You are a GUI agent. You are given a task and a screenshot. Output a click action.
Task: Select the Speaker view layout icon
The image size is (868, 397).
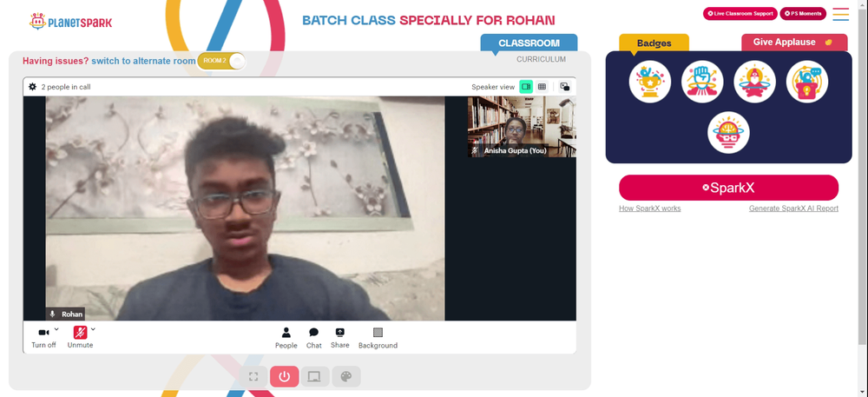[526, 86]
